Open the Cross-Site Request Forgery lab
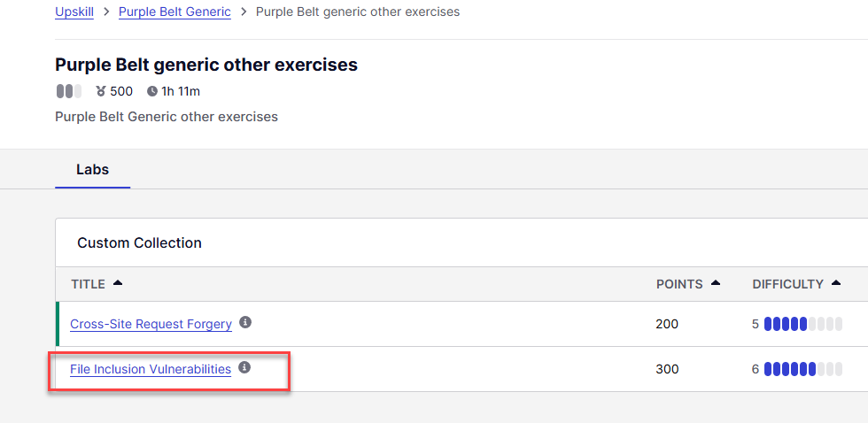This screenshot has width=868, height=423. (151, 324)
